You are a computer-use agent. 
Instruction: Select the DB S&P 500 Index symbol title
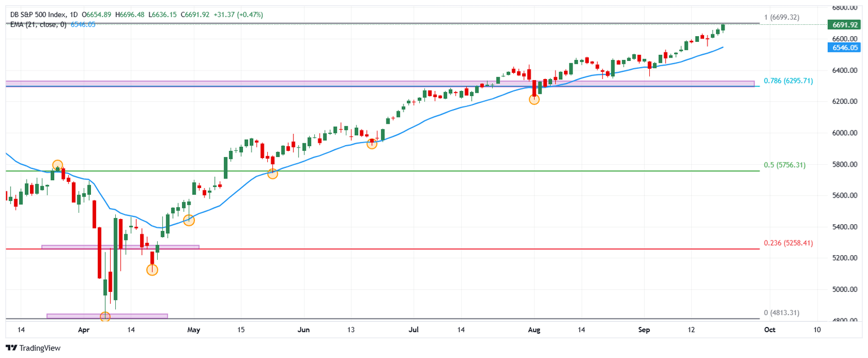(37, 14)
